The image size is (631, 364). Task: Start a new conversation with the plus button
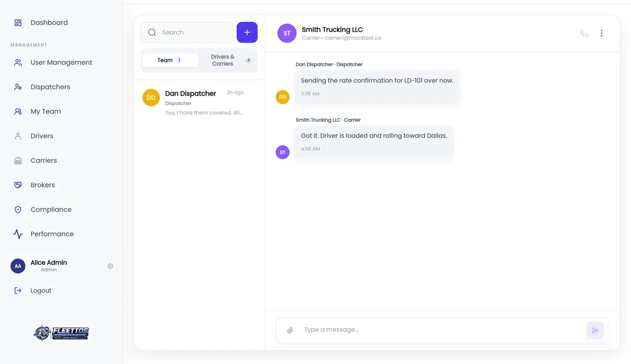247,33
